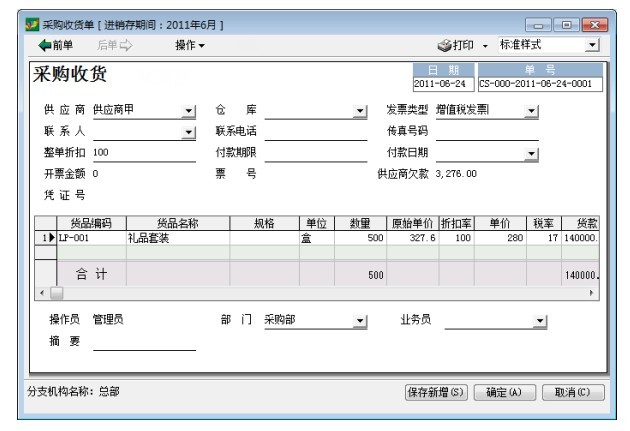Click the horizontal scrollbar thumb
Image resolution: width=630 pixels, height=431 pixels.
[x=56, y=293]
